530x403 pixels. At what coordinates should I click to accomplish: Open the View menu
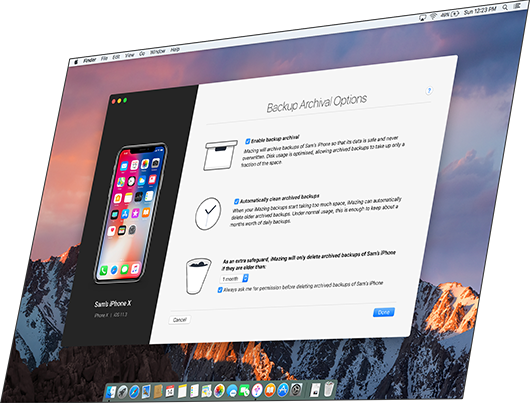pos(129,55)
